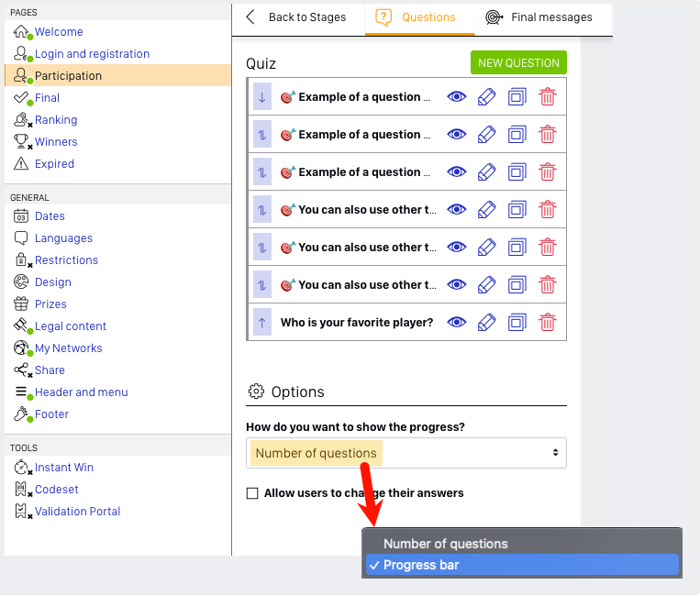Open the progress display dropdown

406,453
